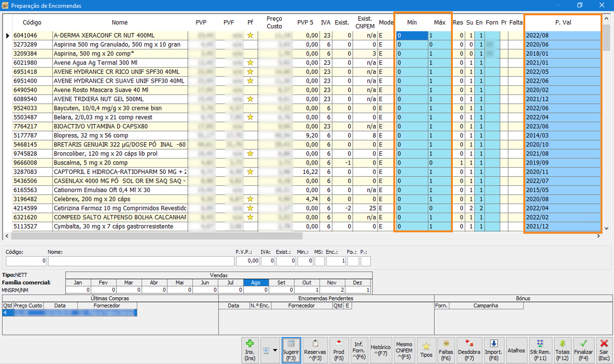The height and width of the screenshot is (364, 614).
Task: Click the horizontal scrollbar thumb
Action: pos(157,236)
